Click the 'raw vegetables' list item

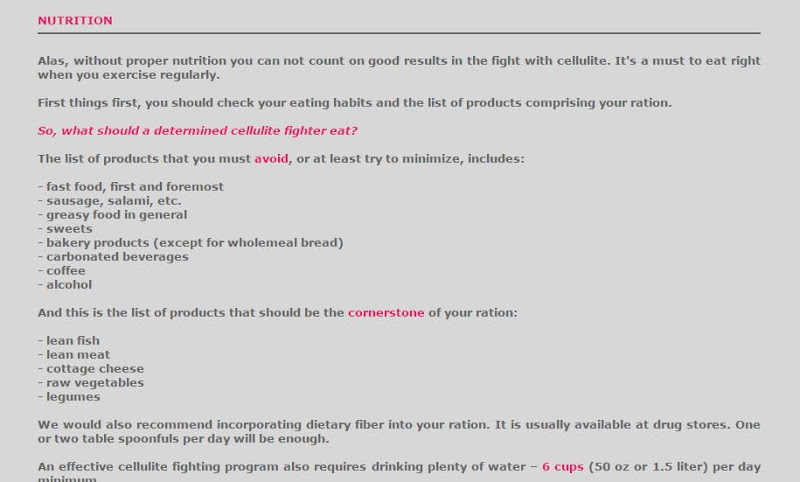tap(91, 383)
